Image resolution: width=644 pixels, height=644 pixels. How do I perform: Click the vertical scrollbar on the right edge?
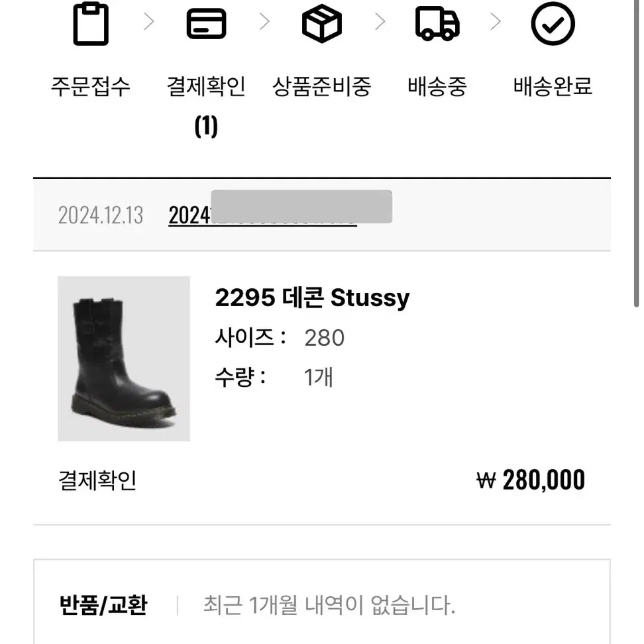pyautogui.click(x=636, y=154)
